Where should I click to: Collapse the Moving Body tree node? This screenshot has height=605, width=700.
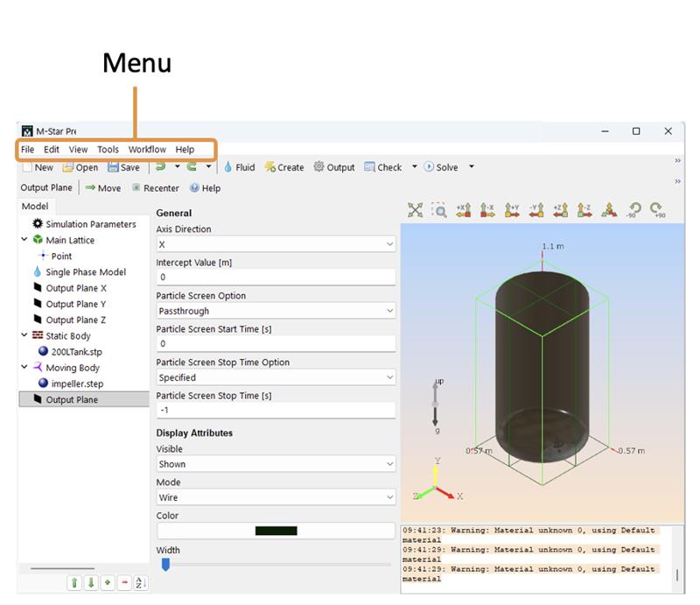point(24,368)
